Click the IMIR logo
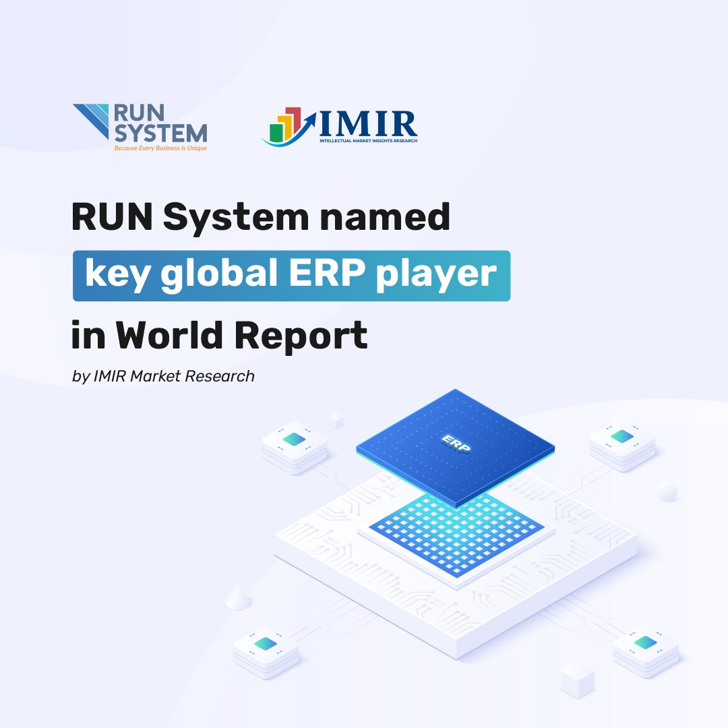Viewport: 728px width, 728px height. pos(339,126)
